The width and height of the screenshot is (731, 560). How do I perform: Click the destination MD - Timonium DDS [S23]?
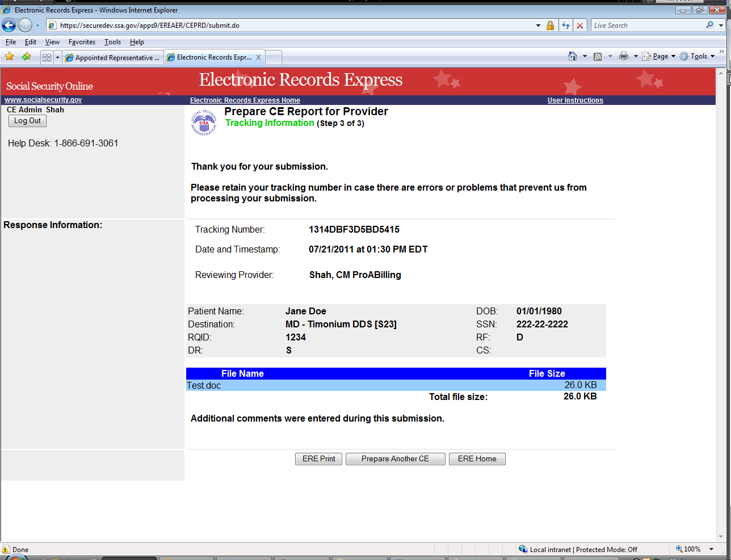[x=341, y=325]
